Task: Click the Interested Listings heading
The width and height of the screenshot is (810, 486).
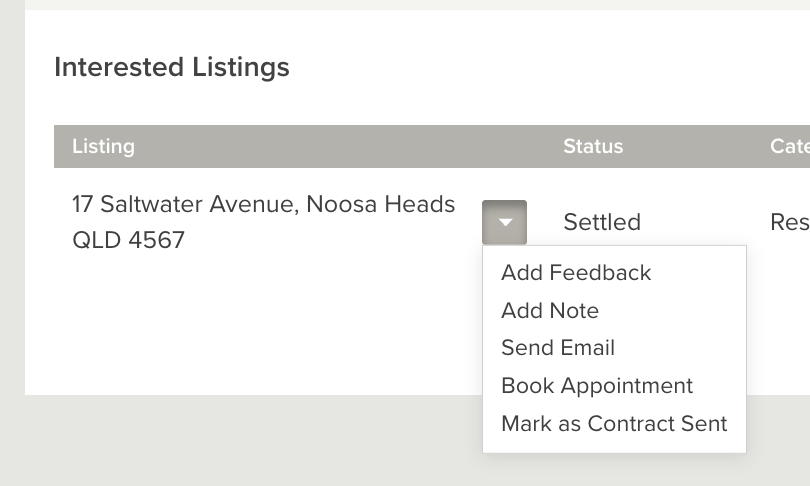Action: [x=172, y=67]
